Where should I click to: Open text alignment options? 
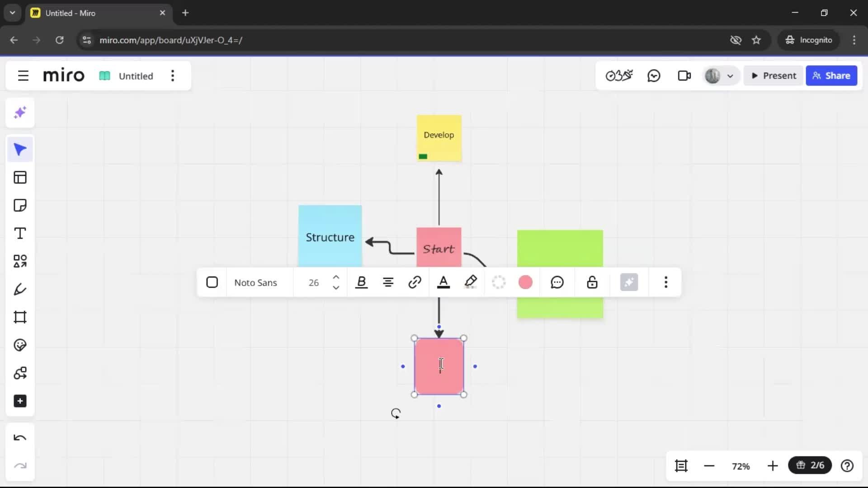pos(388,282)
